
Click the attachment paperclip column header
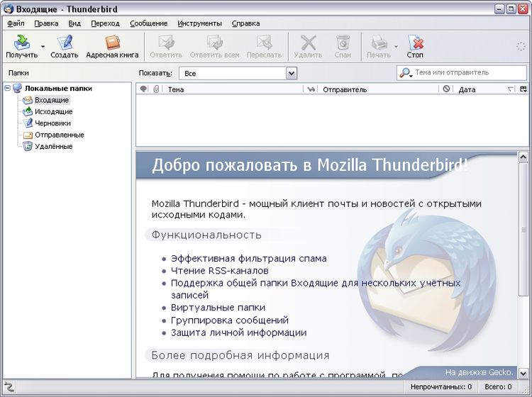(x=156, y=89)
